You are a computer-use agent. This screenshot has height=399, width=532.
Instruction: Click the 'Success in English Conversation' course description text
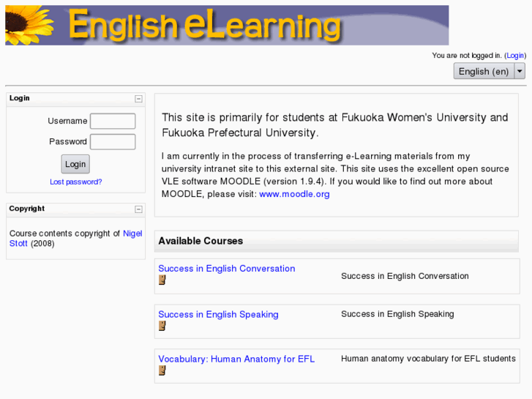point(405,276)
